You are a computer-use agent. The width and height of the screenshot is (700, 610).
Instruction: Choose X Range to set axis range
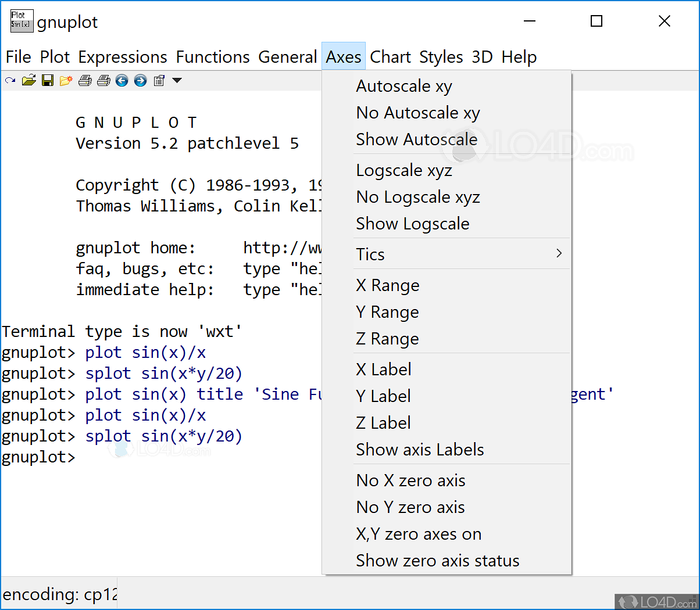[387, 285]
